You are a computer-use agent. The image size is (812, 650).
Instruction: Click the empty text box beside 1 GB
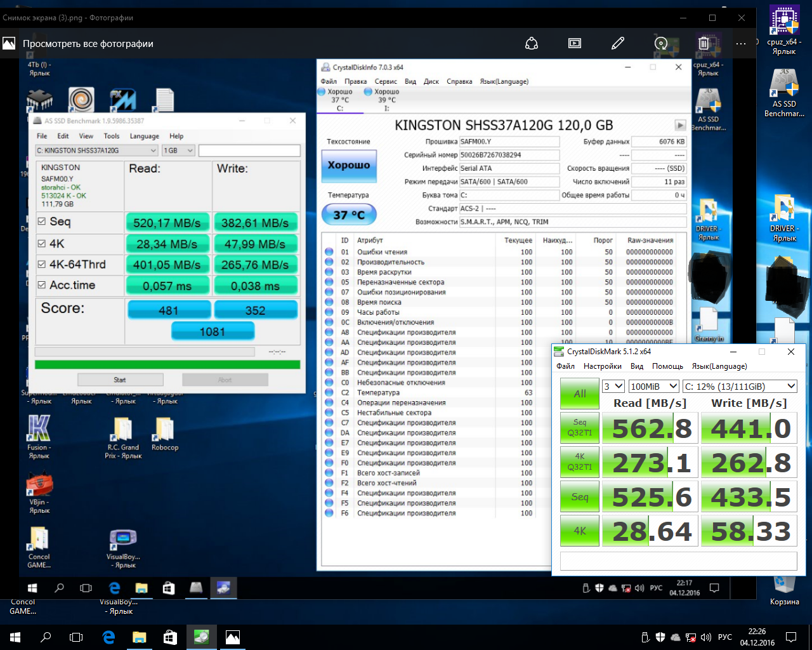click(x=249, y=150)
